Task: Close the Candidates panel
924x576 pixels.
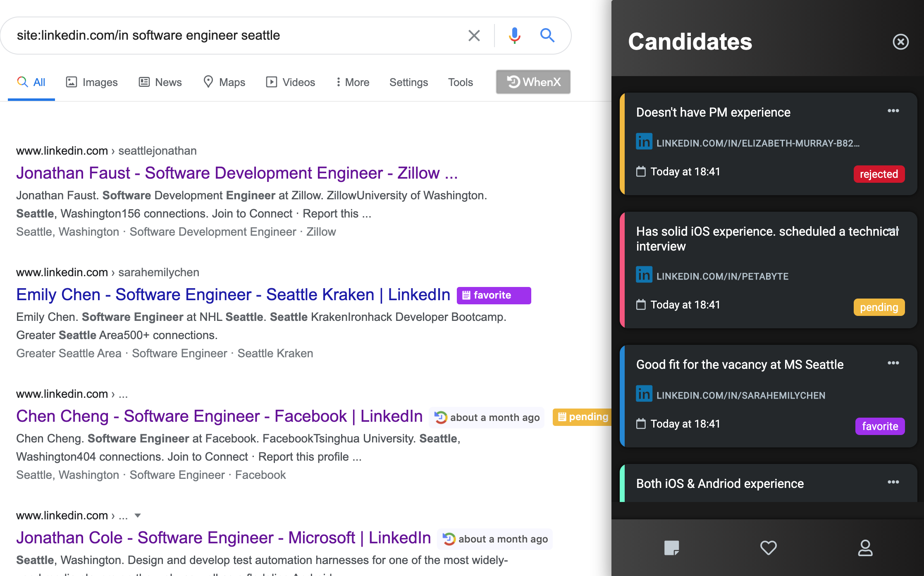Action: click(x=900, y=42)
